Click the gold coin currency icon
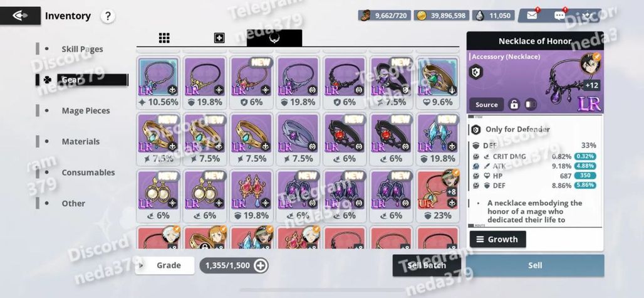Viewport: 644px width, 298px height. (x=421, y=16)
